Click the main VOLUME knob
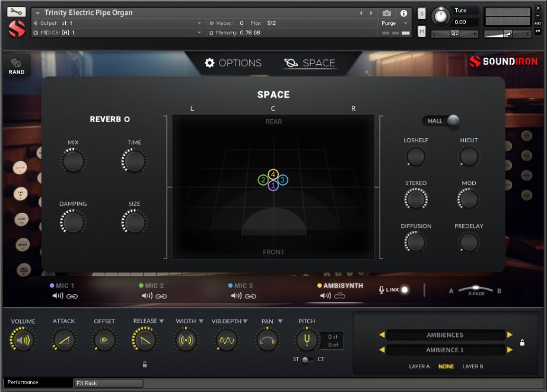 [x=23, y=340]
